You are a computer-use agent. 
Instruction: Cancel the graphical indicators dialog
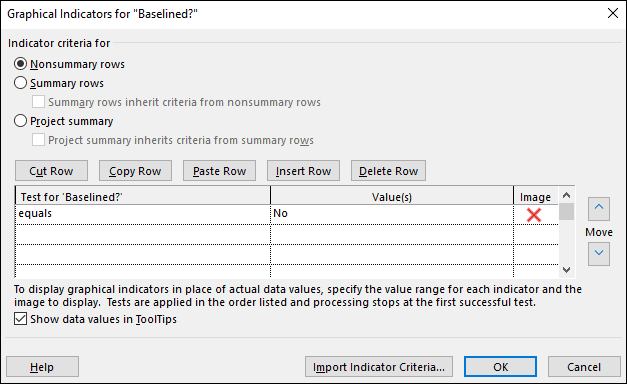click(584, 367)
